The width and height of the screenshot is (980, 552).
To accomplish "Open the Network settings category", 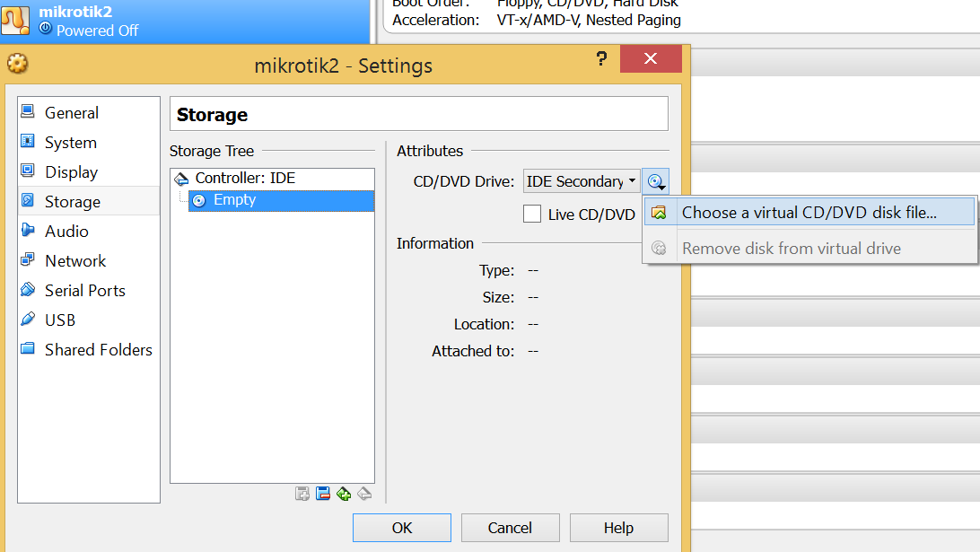I will click(89, 260).
